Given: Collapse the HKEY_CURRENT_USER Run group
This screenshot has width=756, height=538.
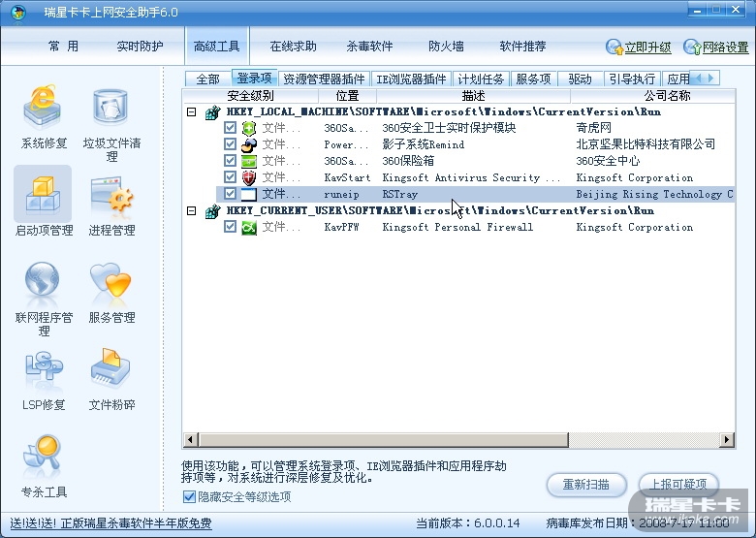Looking at the screenshot, I should point(191,211).
